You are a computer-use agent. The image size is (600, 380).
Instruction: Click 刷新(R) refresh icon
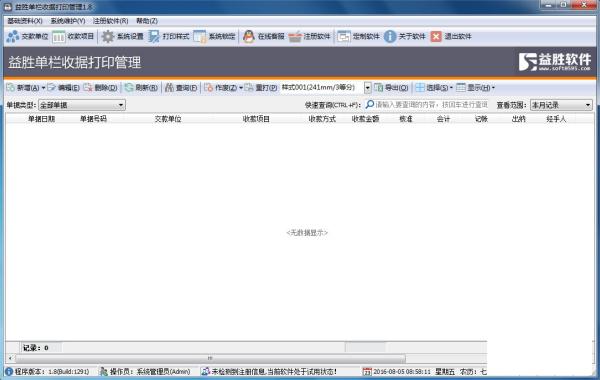coord(129,88)
